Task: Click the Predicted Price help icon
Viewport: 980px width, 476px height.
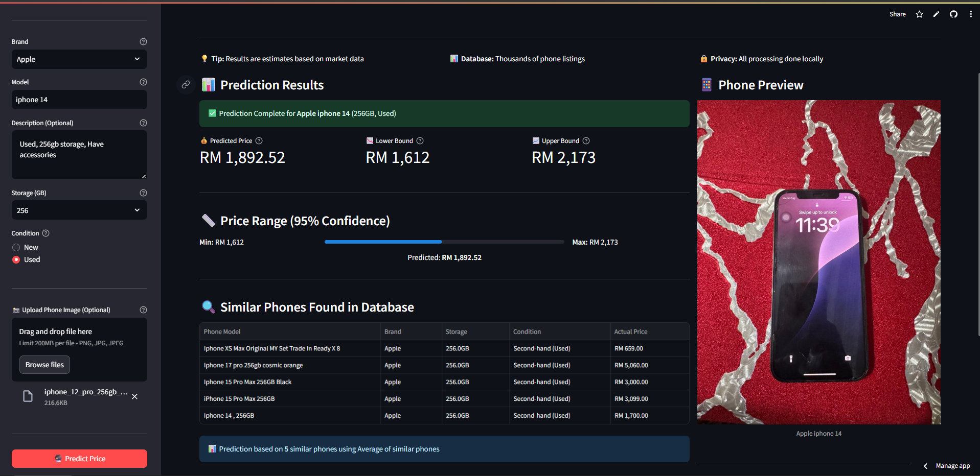Action: point(259,141)
